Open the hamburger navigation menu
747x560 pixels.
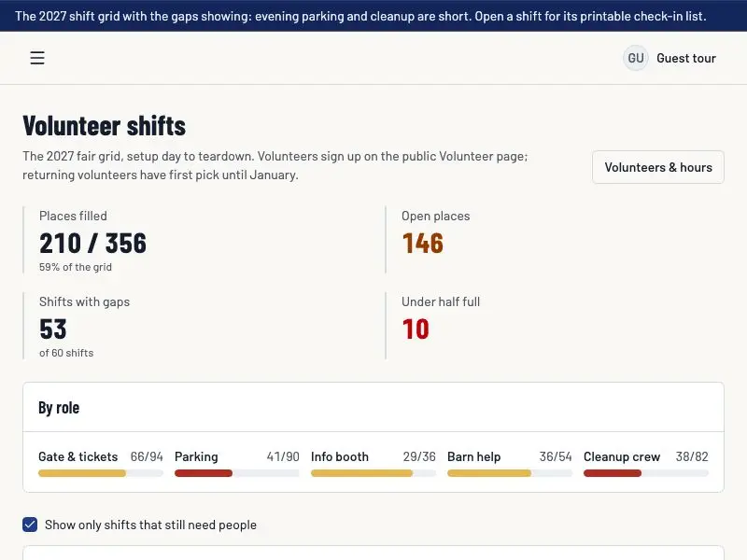(37, 58)
